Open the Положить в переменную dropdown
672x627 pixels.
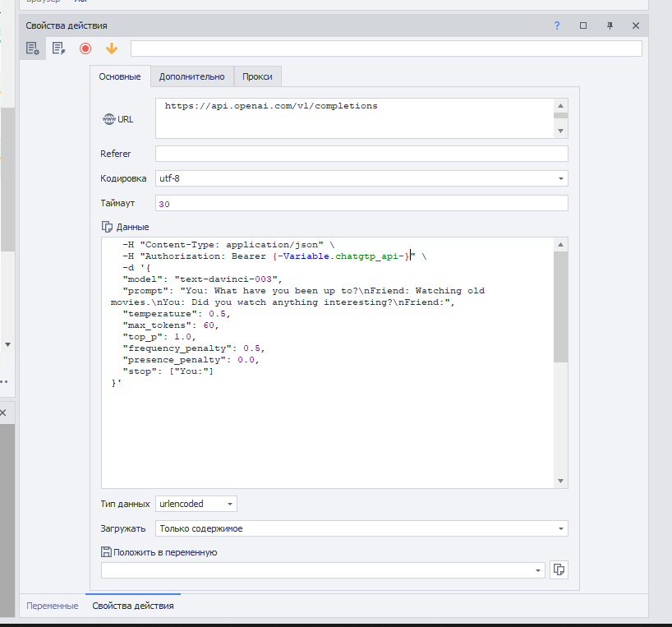click(538, 569)
